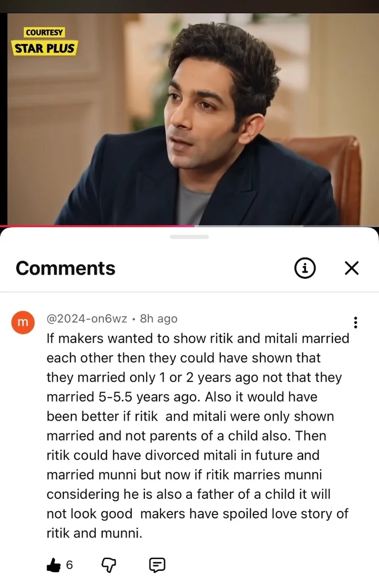The height and width of the screenshot is (588, 379).
Task: Open the @2024-on6wz channel username
Action: pos(87,318)
